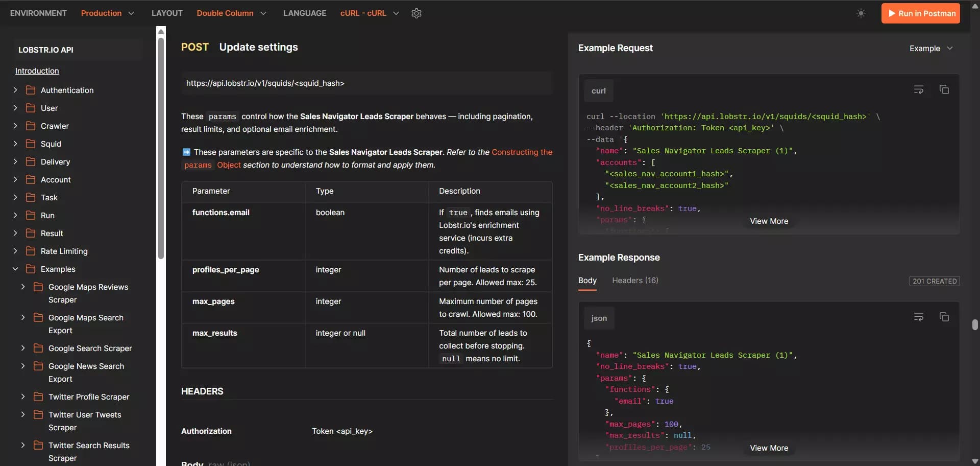The image size is (980, 466).
Task: Toggle line wrap on the Example Request block
Action: (919, 89)
